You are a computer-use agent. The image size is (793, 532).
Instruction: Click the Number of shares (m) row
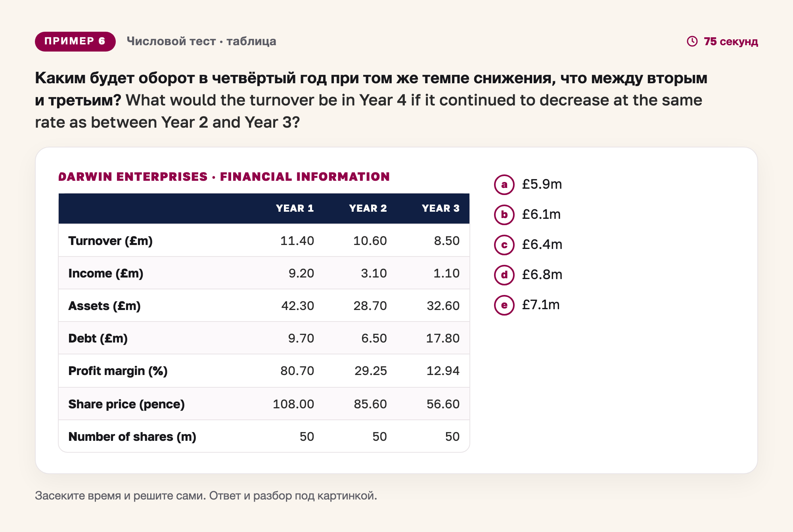pos(264,436)
